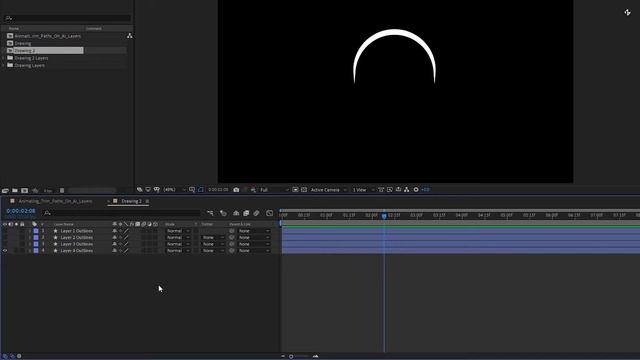Viewport: 640px width, 360px height.
Task: Open track matte dropdown for Layer 4 Outlines
Action: coord(213,251)
